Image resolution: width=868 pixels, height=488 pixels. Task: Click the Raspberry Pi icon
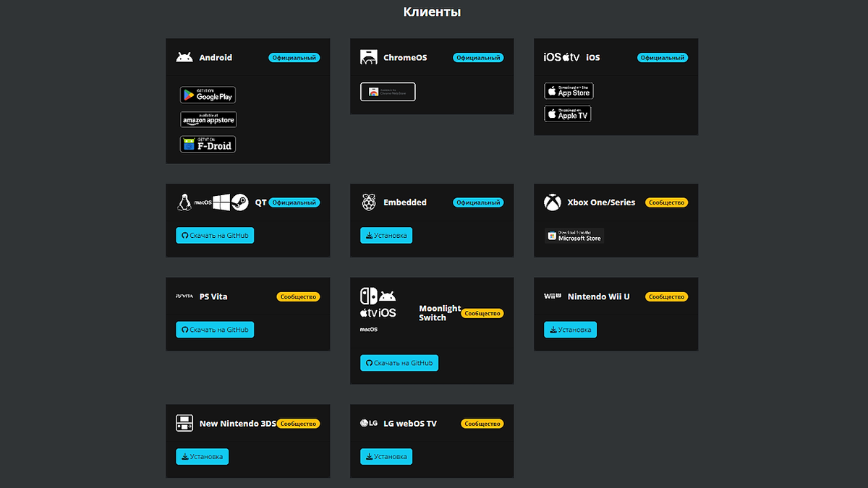pos(368,202)
